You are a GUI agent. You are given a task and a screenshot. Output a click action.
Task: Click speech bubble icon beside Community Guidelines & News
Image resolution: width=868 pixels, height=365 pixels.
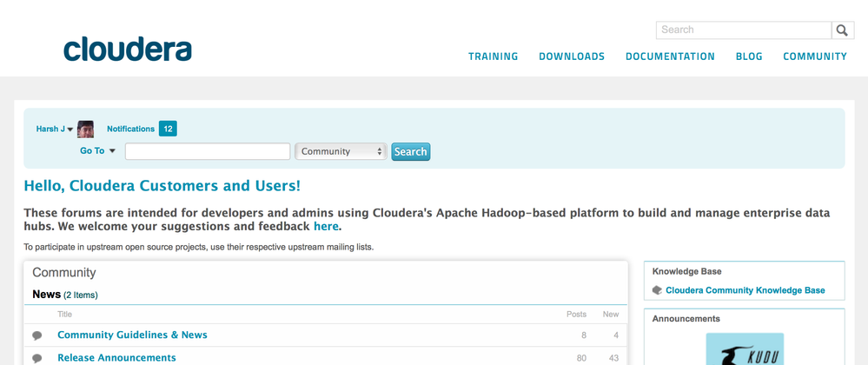pyautogui.click(x=37, y=335)
